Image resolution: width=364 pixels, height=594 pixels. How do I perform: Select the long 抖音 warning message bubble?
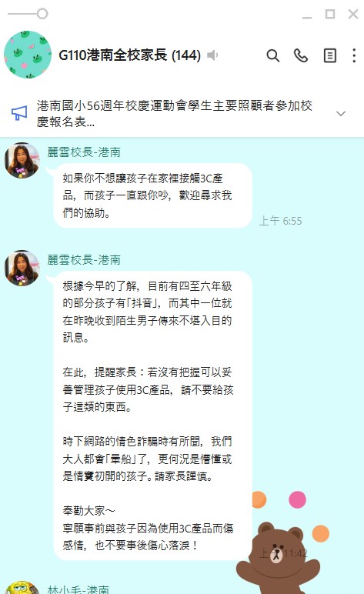pos(153,416)
